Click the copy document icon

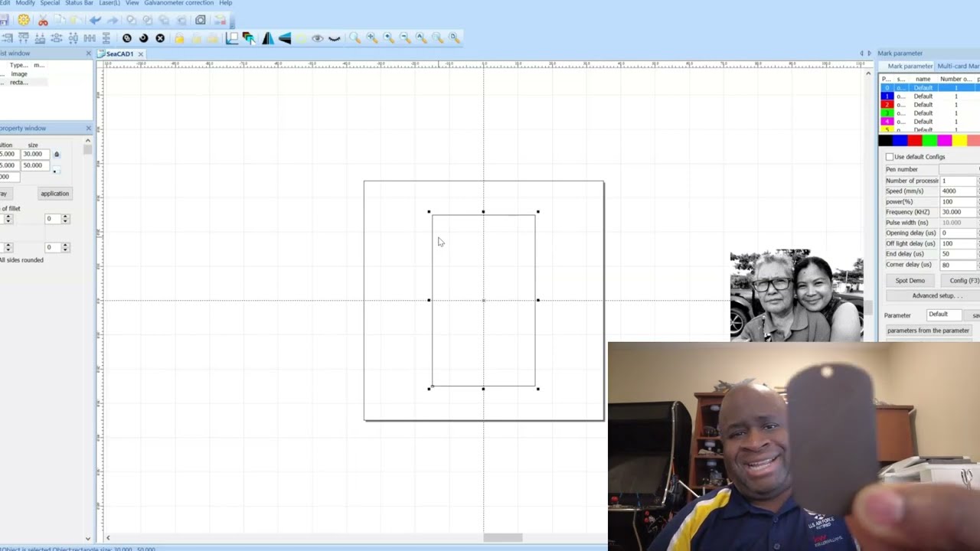60,21
